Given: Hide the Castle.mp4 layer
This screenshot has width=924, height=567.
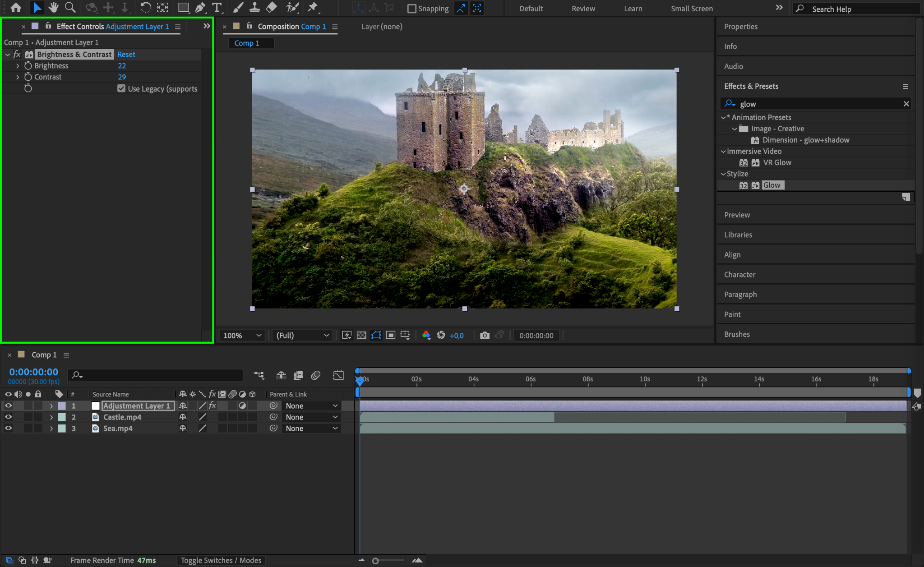Looking at the screenshot, I should click(x=8, y=417).
